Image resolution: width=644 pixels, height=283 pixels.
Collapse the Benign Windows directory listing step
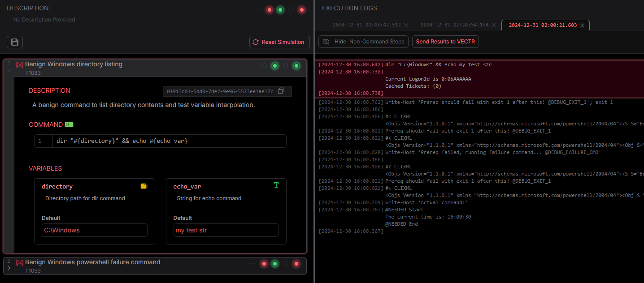tap(9, 70)
